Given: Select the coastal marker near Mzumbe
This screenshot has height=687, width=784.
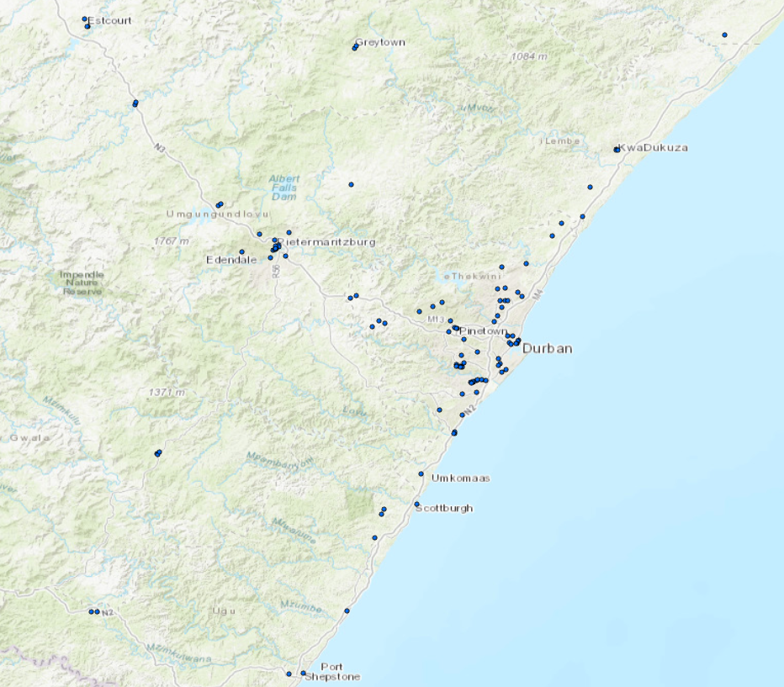Looking at the screenshot, I should tap(347, 610).
